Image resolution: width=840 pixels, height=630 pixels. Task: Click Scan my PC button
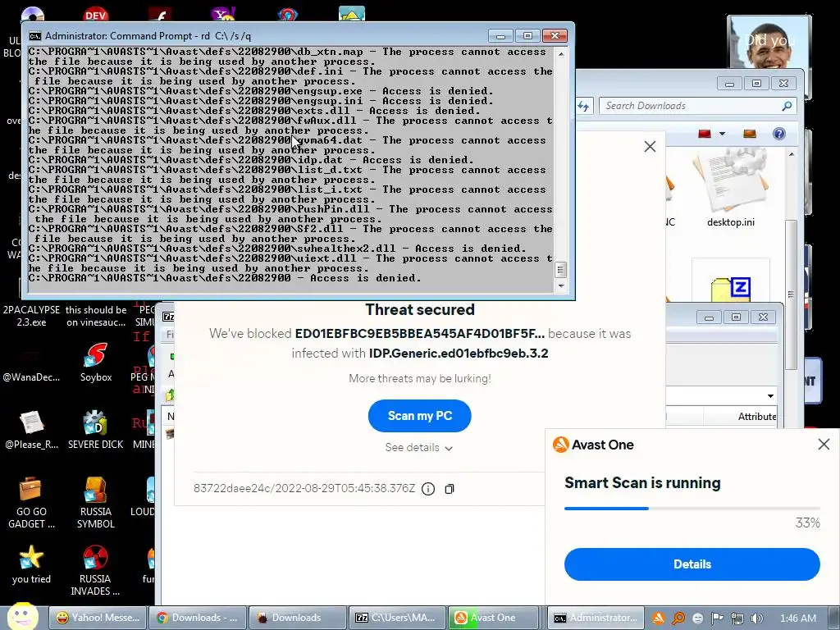pos(419,416)
